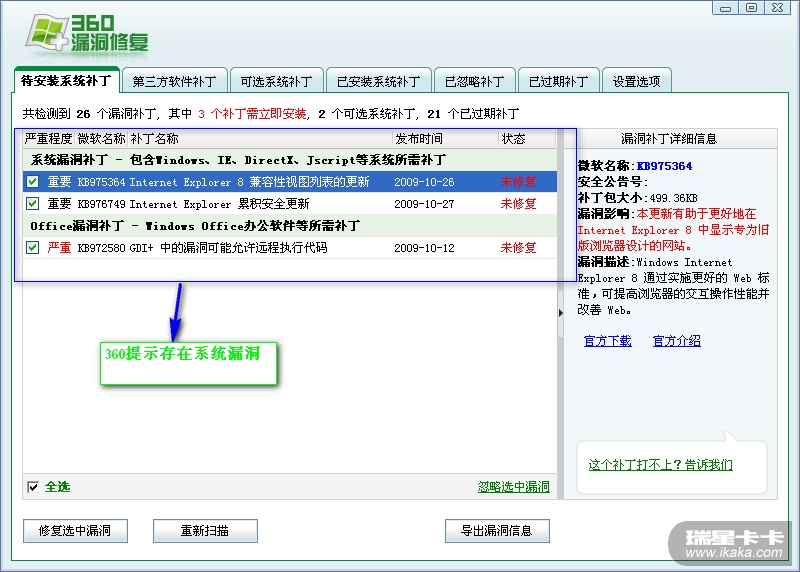Switch to 已安装系统补丁 tab

tap(379, 81)
